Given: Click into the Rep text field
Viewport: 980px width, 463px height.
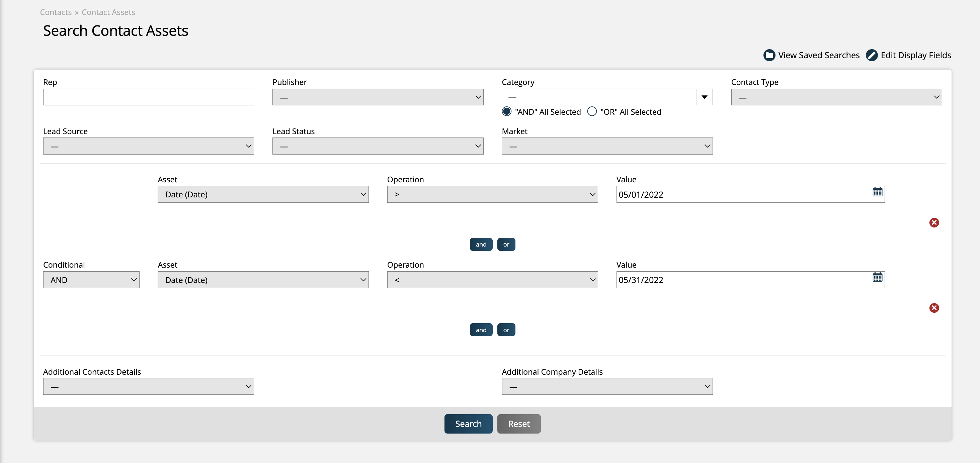Looking at the screenshot, I should 148,97.
